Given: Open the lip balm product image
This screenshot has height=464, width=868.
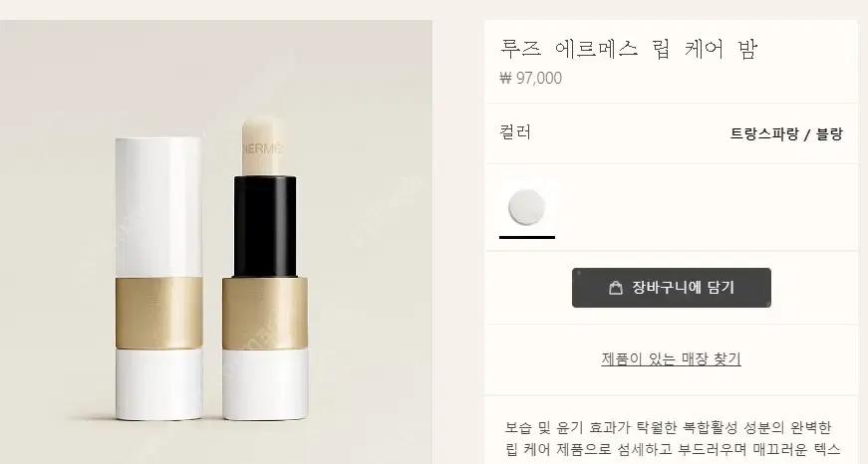Looking at the screenshot, I should coord(216,242).
